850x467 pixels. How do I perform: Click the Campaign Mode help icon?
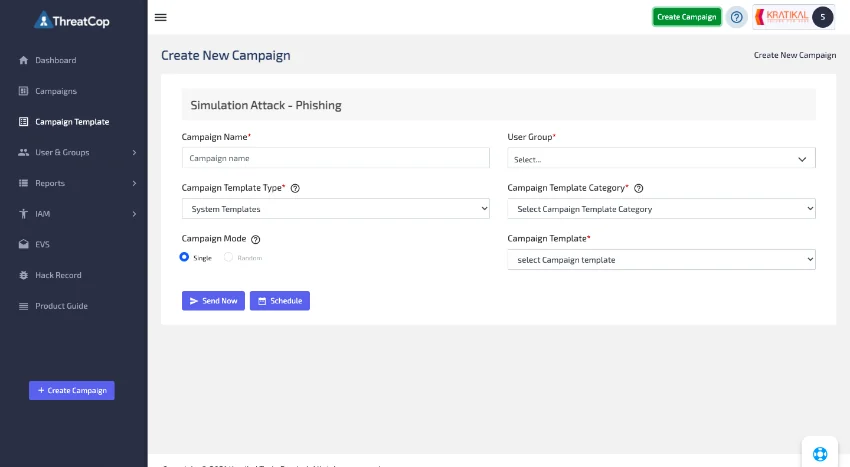click(255, 239)
